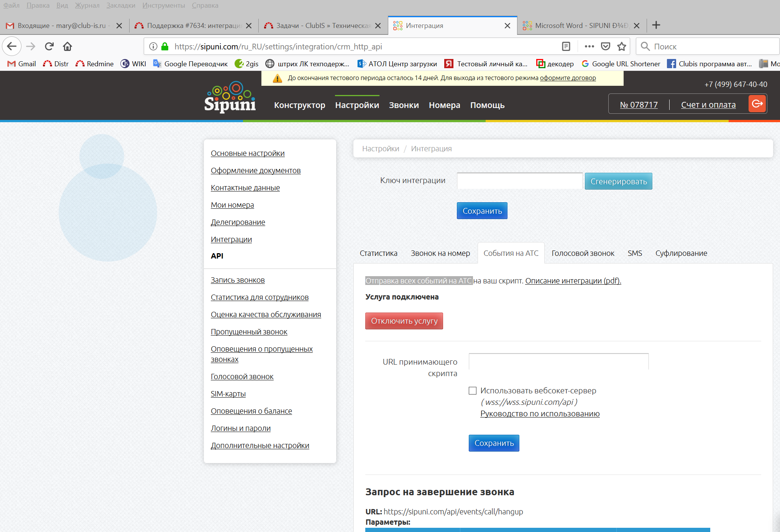Switch to Входящие mail tab
This screenshot has width=780, height=532.
(64, 26)
